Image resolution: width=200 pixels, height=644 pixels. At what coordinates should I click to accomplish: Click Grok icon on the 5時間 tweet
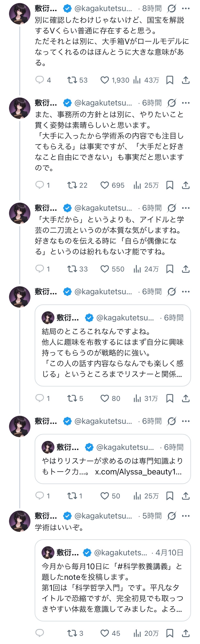click(172, 516)
